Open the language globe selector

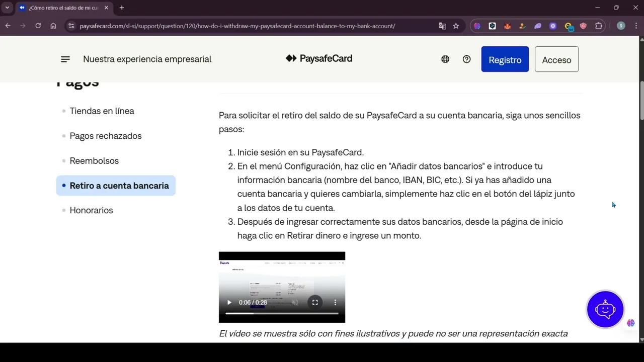coord(445,59)
